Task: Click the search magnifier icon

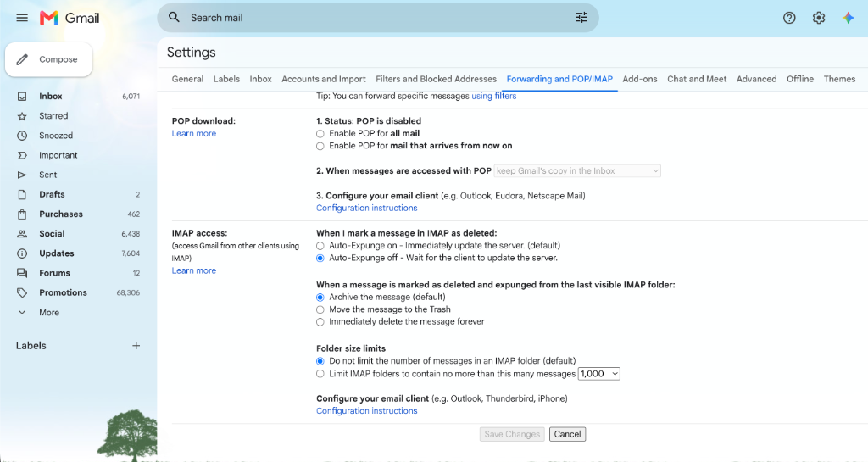Action: click(x=174, y=17)
